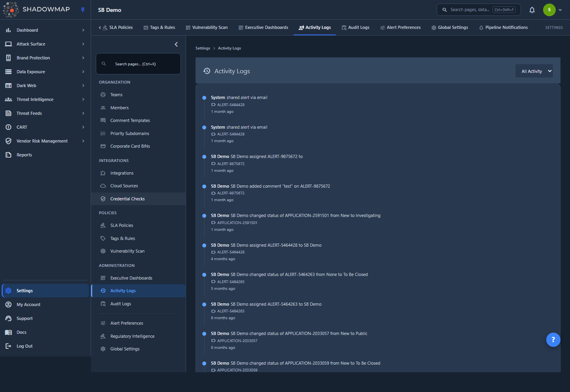The width and height of the screenshot is (570, 392).
Task: Click the Support headset icon
Action: [8, 318]
